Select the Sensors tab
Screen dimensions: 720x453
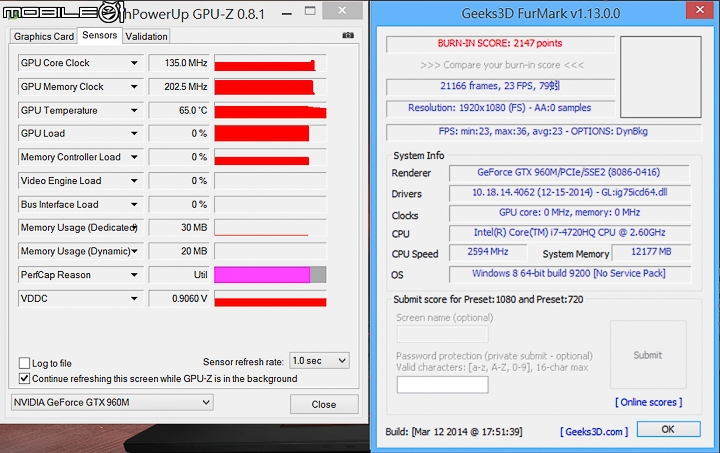[100, 35]
